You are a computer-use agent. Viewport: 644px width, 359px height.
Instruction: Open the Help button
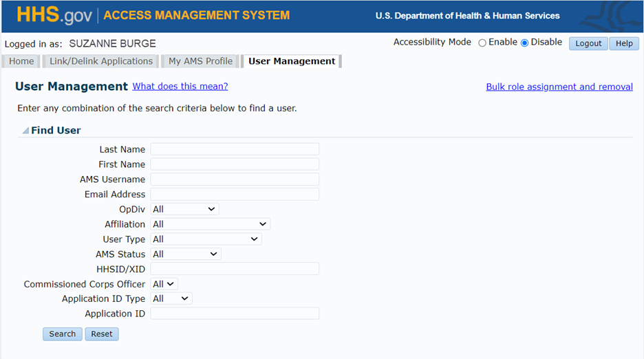[x=624, y=43]
